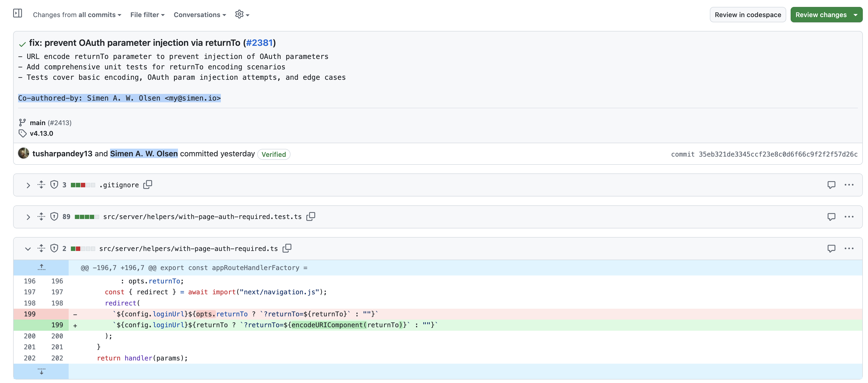Collapse the with-page-auth-required.ts diff

[28, 249]
